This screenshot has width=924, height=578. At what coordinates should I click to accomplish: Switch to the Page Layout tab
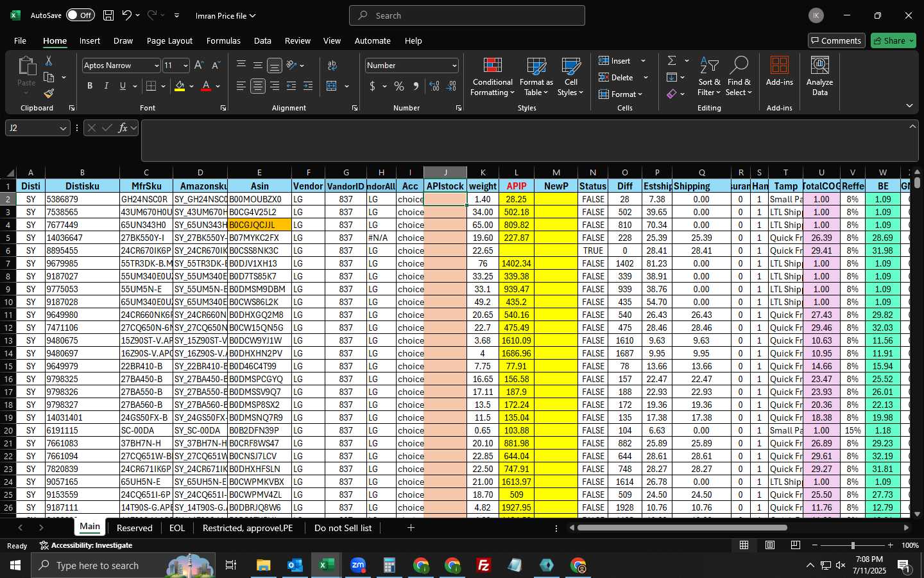point(169,40)
